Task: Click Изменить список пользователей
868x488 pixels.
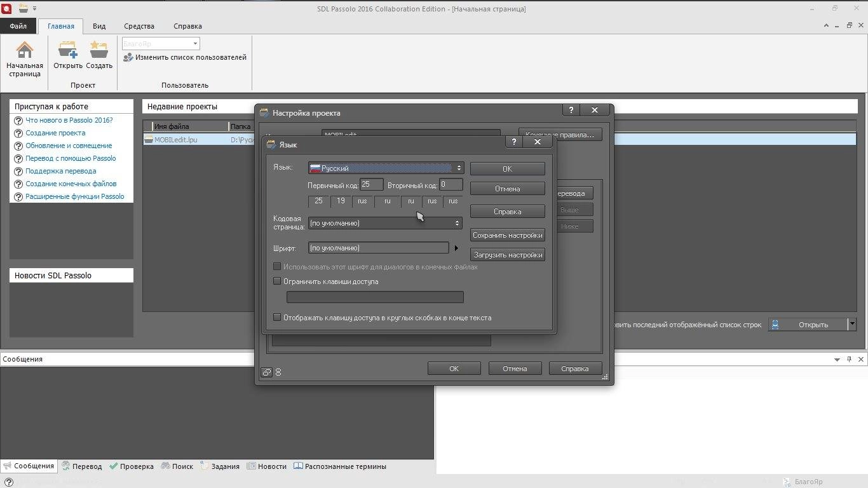Action: (185, 57)
